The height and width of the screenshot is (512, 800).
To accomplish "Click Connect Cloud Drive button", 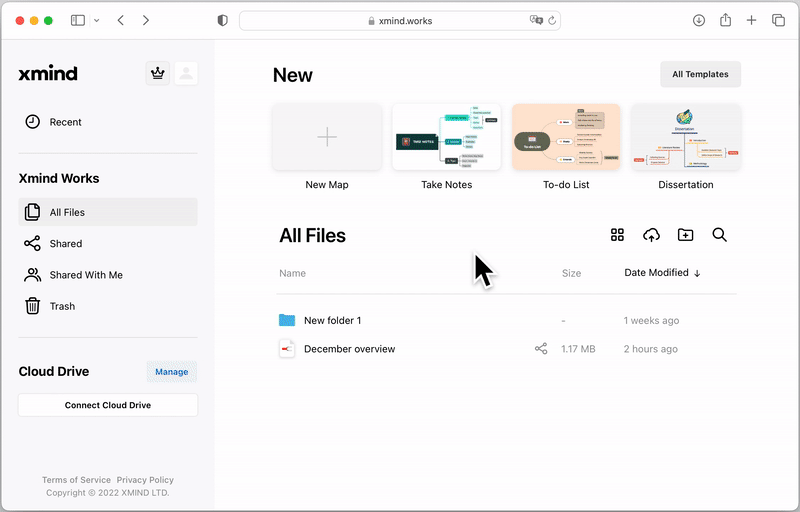I will coord(108,405).
